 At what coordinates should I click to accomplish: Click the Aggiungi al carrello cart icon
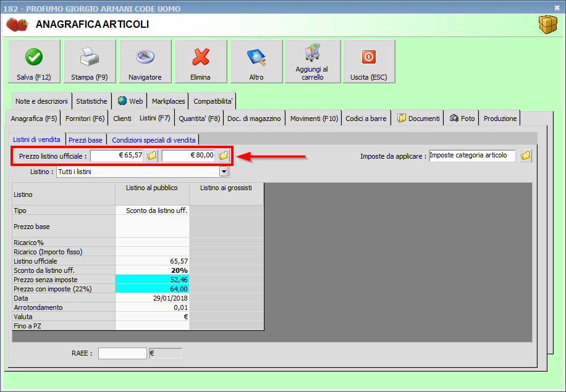pyautogui.click(x=312, y=52)
